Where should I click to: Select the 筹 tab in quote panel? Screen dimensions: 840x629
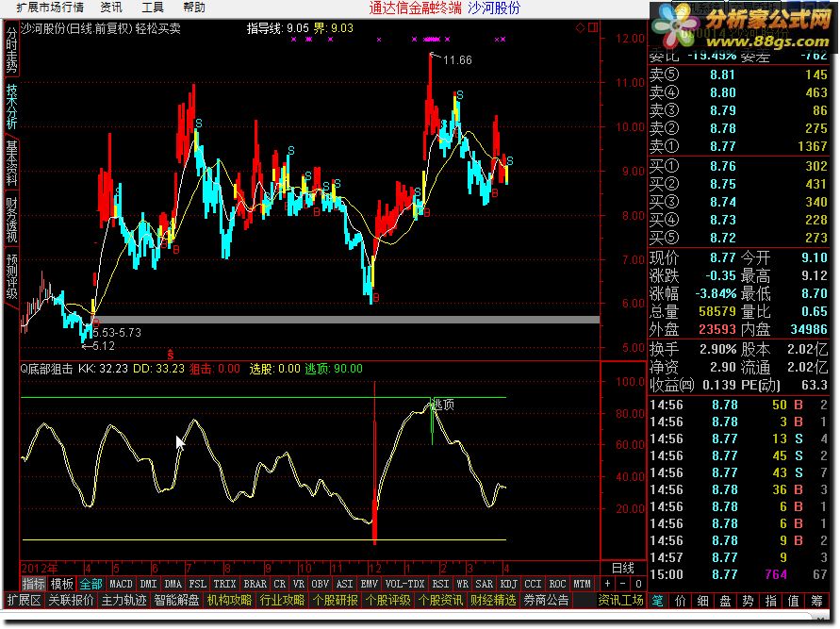coord(816,601)
